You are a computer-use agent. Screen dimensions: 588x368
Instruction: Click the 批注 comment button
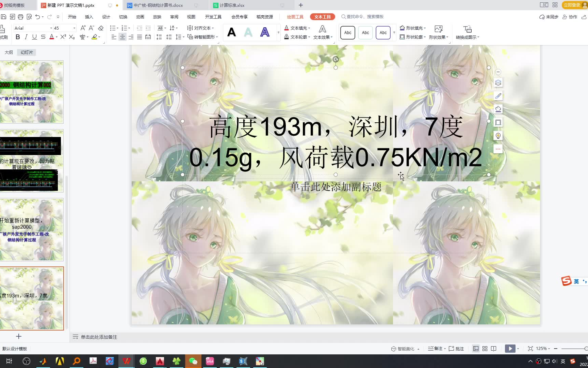tap(456, 349)
